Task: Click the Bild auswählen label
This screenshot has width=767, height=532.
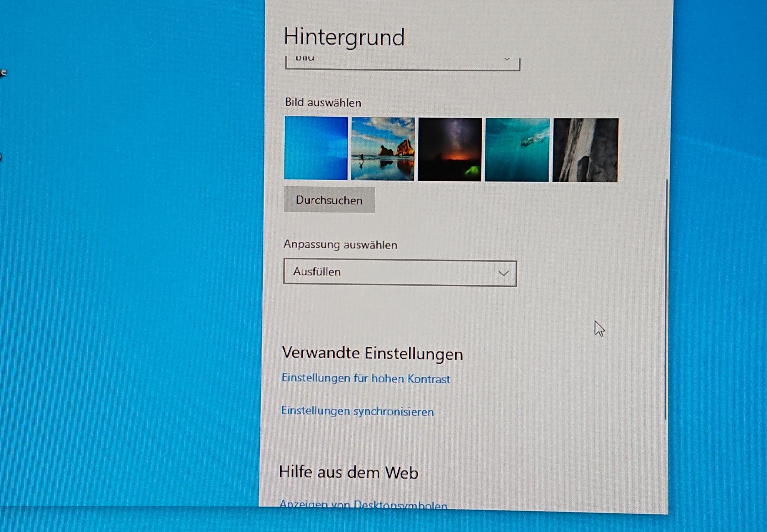Action: (x=323, y=102)
